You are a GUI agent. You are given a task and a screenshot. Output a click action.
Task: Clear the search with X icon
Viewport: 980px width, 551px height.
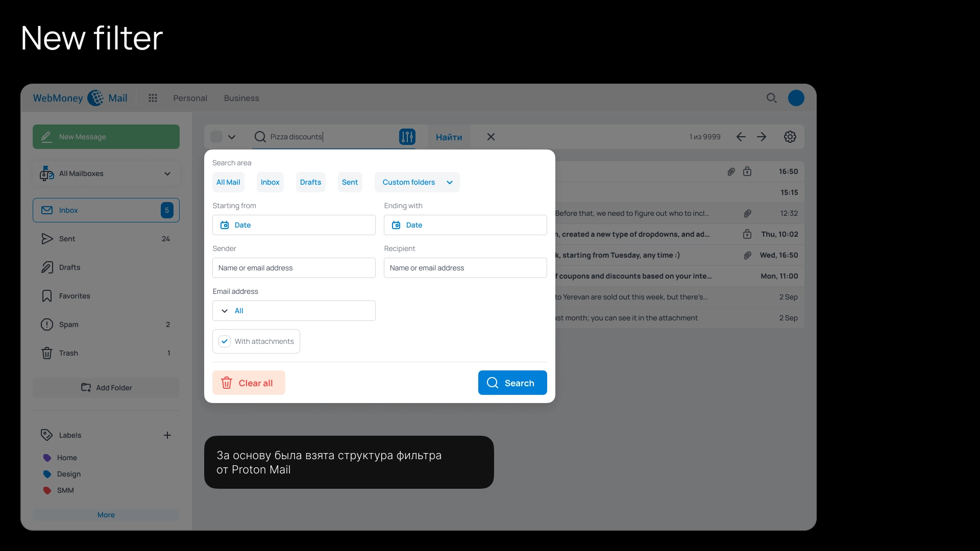pyautogui.click(x=491, y=137)
